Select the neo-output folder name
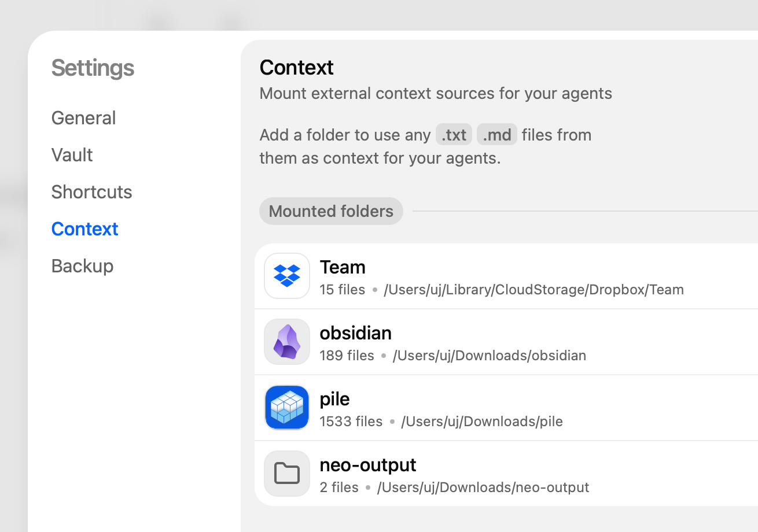The height and width of the screenshot is (532, 758). click(367, 465)
